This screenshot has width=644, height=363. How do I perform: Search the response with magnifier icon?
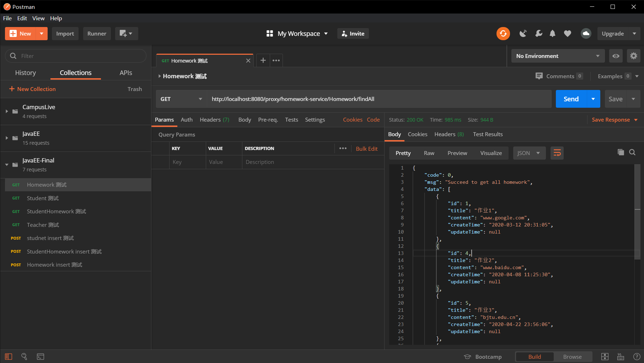[x=632, y=152]
